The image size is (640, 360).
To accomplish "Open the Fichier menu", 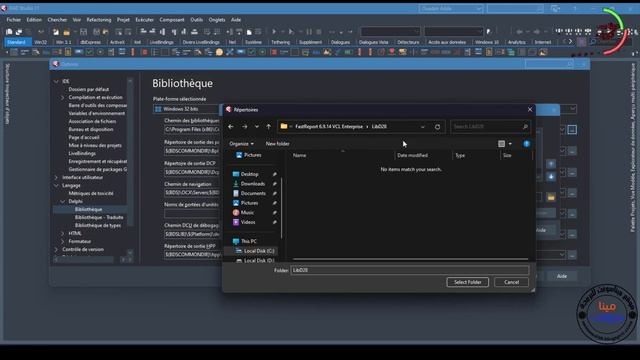I will [13, 20].
